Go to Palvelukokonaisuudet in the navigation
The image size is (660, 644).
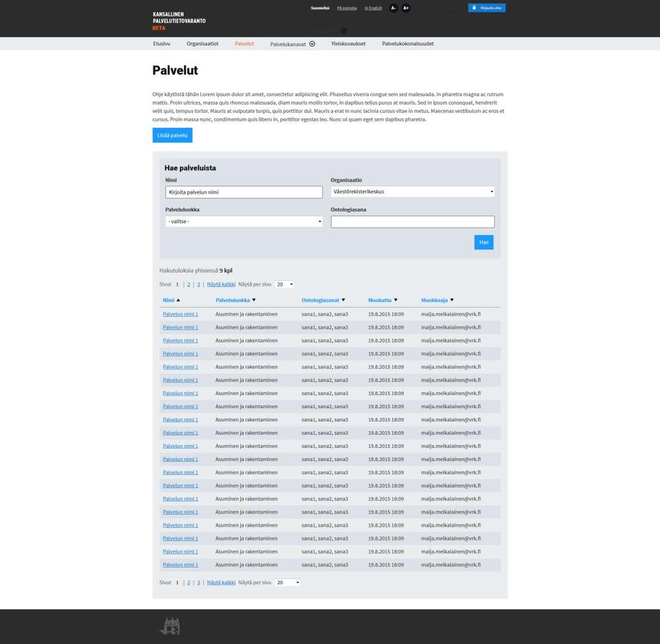pyautogui.click(x=407, y=44)
